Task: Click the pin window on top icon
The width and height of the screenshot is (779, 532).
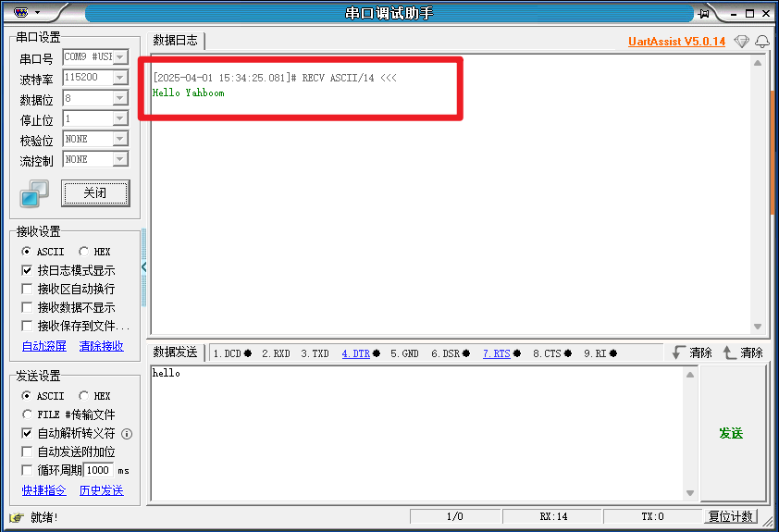Action: (704, 13)
